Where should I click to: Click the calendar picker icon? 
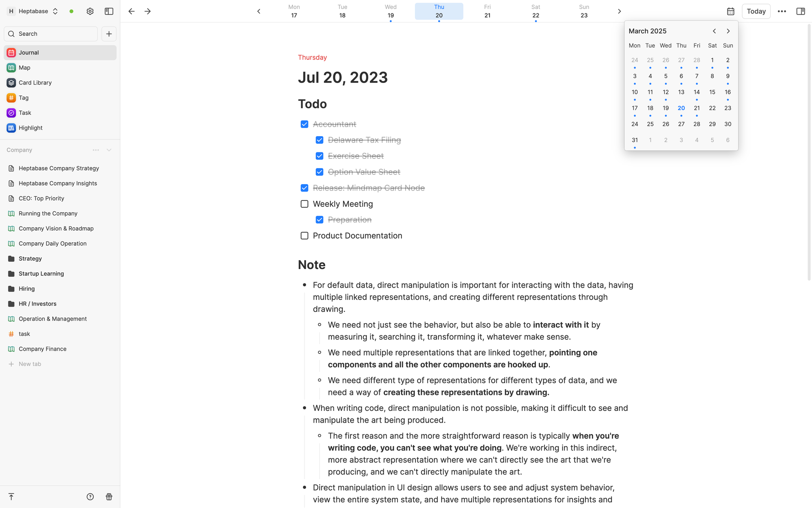730,11
